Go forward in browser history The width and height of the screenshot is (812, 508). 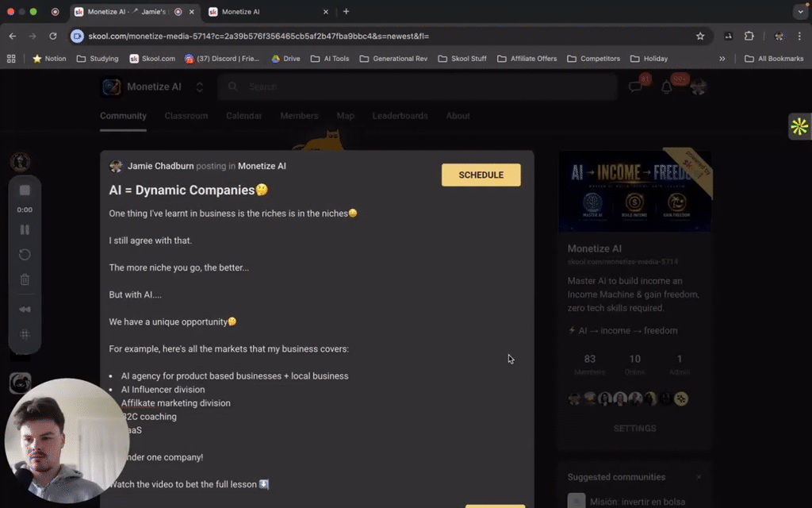click(x=33, y=36)
